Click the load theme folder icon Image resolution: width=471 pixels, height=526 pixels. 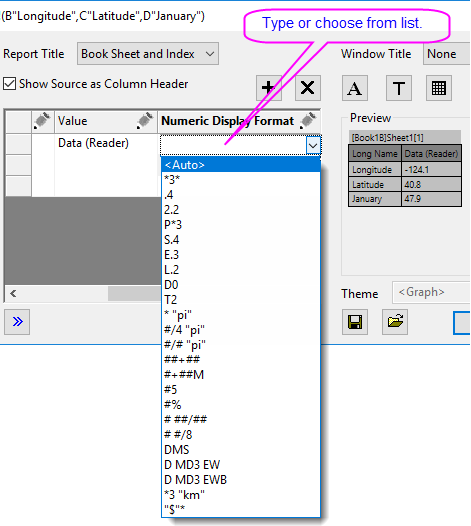tap(395, 322)
